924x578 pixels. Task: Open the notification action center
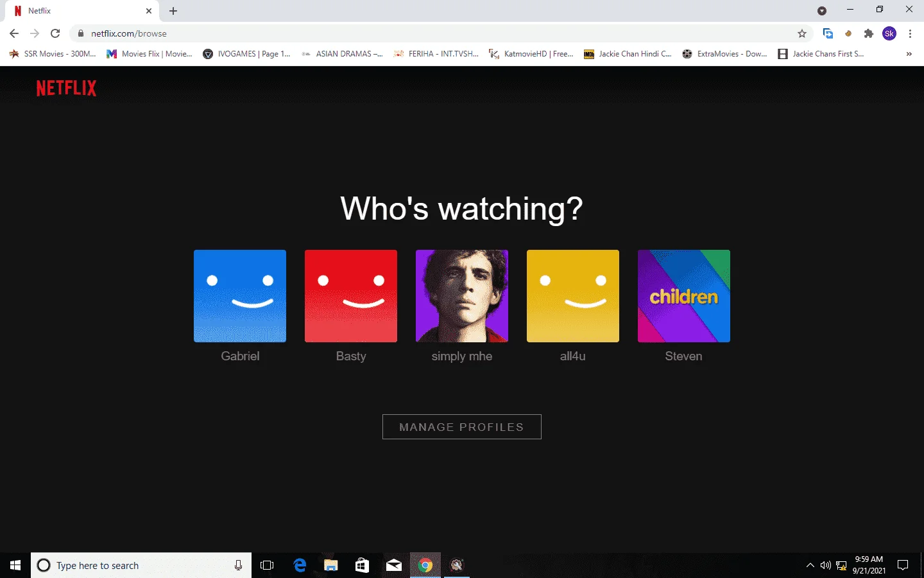(903, 565)
